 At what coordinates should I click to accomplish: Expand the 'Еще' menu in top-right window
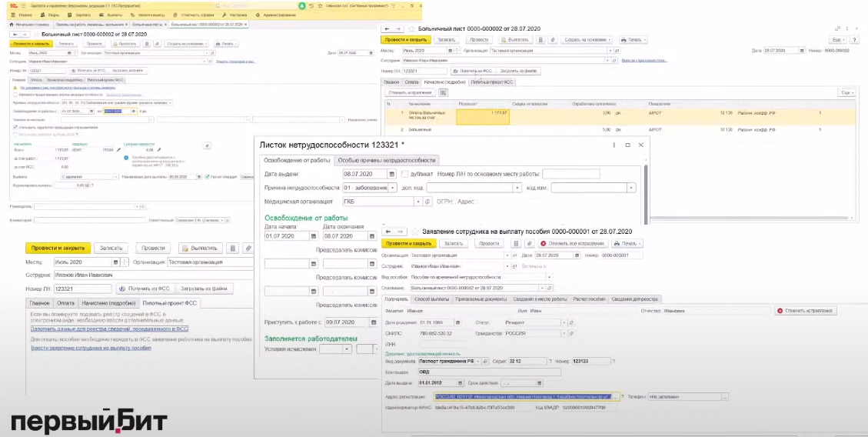[x=839, y=39]
